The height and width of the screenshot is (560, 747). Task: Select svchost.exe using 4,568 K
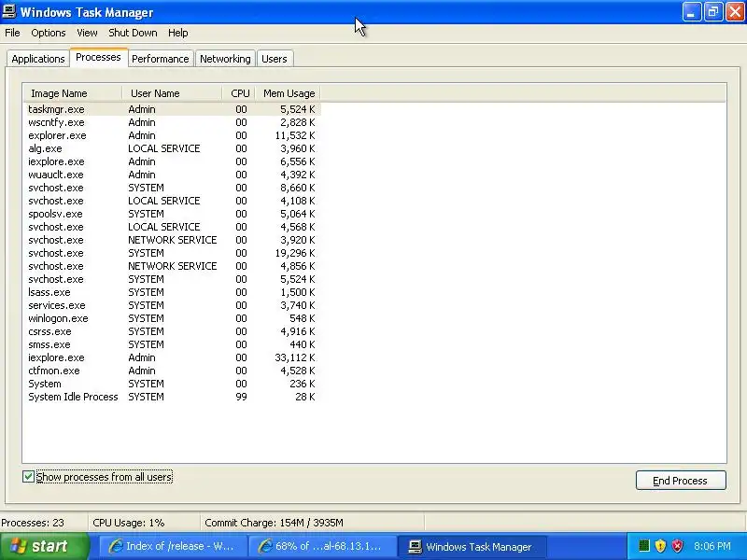(x=172, y=227)
